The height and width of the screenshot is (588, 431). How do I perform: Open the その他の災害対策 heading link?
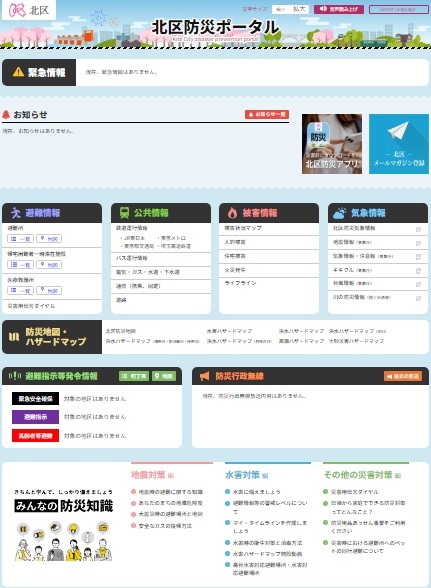pyautogui.click(x=362, y=475)
